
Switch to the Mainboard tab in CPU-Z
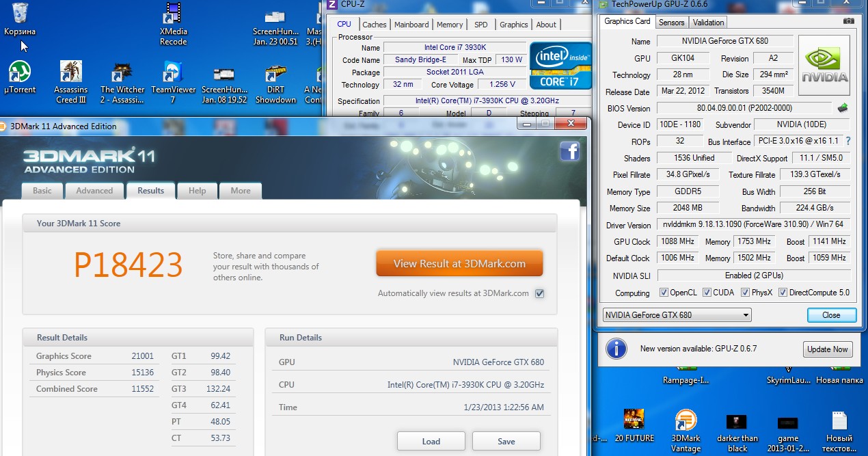411,25
